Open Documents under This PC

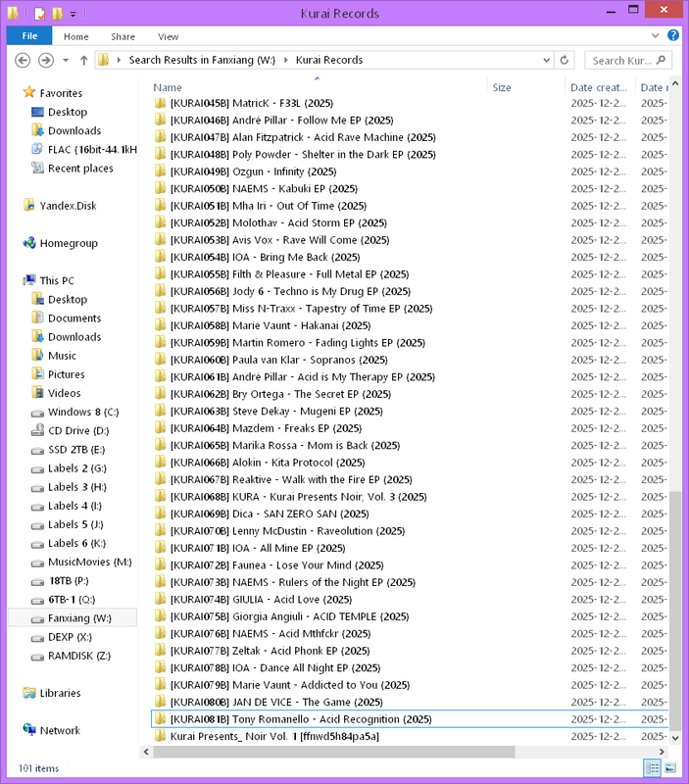point(74,318)
